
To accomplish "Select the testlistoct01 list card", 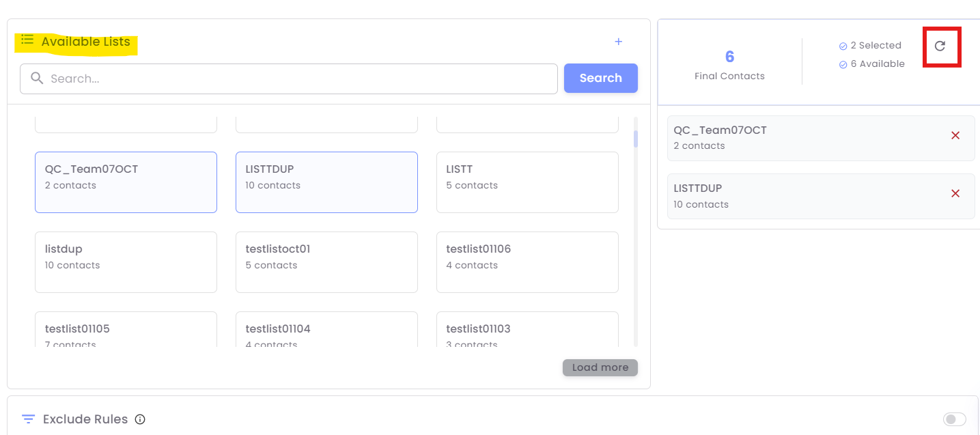I will point(326,262).
